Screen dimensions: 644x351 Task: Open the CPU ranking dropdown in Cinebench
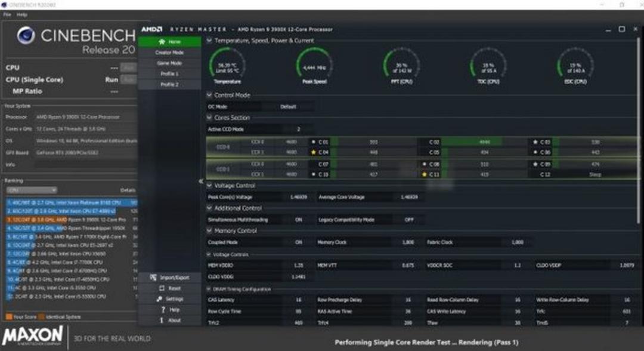point(32,190)
